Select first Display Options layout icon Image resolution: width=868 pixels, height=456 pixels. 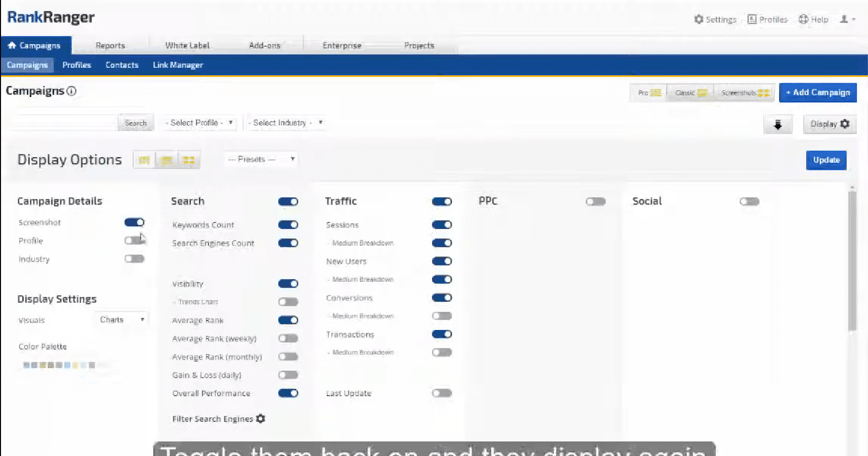[x=144, y=160]
